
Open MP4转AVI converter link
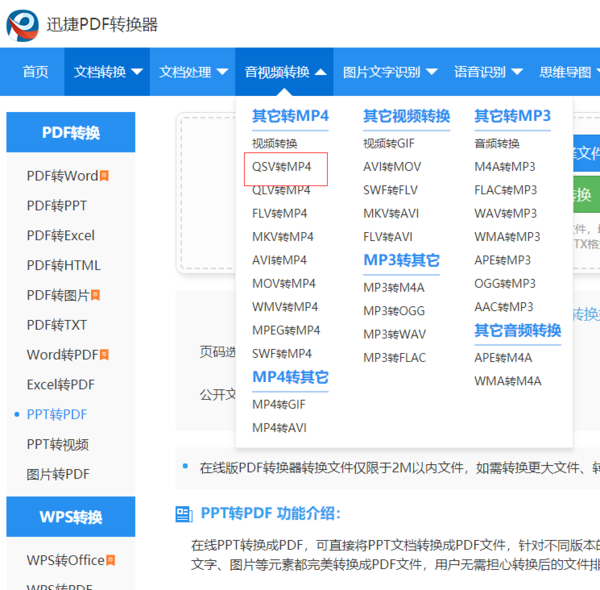(x=279, y=428)
